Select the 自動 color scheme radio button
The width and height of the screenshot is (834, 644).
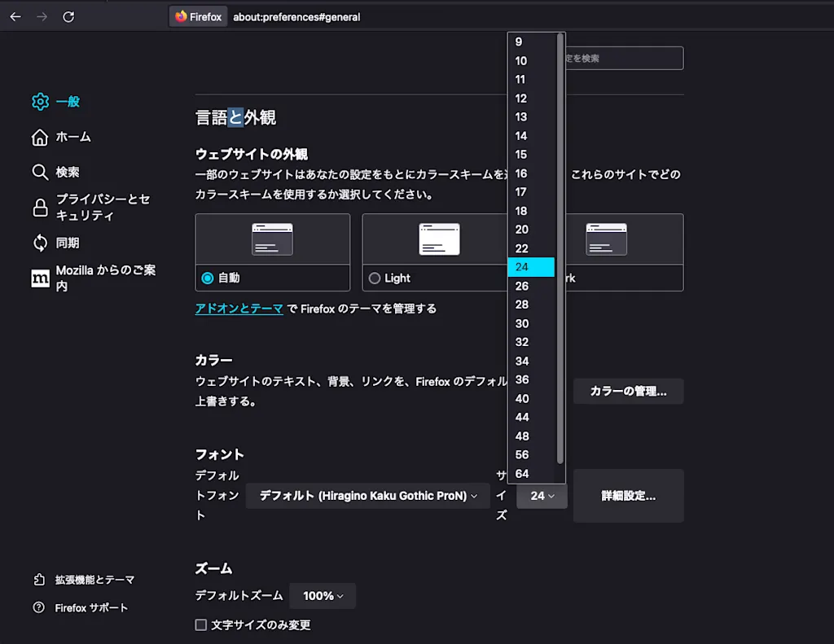208,278
